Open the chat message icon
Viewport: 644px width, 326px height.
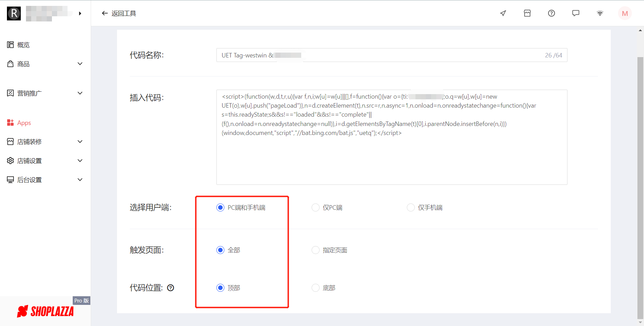tap(576, 13)
